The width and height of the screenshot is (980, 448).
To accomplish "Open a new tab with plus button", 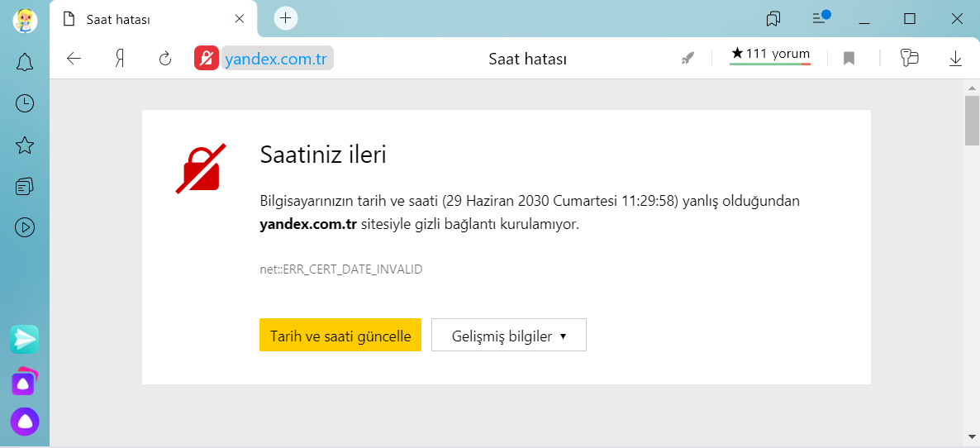I will pyautogui.click(x=286, y=18).
